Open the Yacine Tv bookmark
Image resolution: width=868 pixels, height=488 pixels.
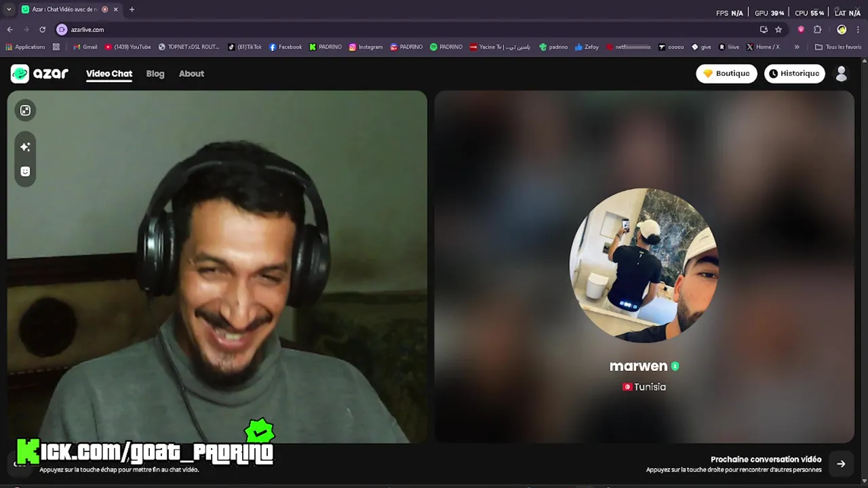(x=500, y=47)
